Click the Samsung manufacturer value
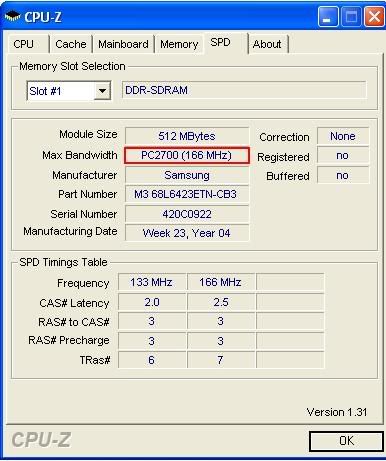This screenshot has height=461, width=386. click(187, 175)
